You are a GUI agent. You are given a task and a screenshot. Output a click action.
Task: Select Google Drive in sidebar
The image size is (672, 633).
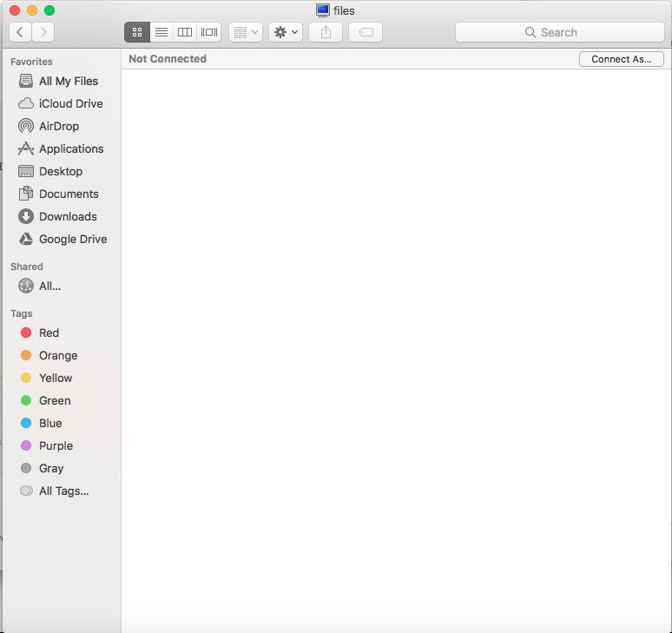tap(63, 239)
